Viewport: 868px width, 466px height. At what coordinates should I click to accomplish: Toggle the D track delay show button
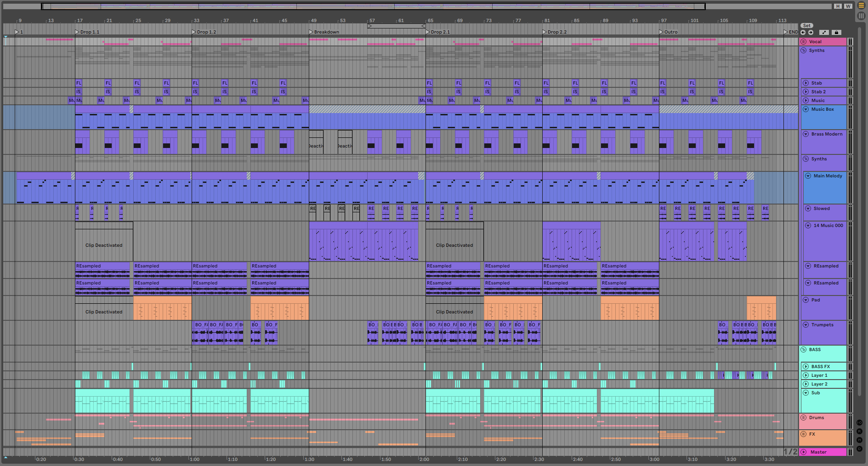859,449
